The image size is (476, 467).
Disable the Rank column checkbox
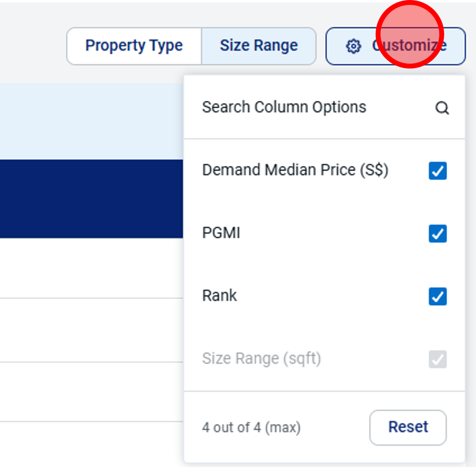[437, 296]
